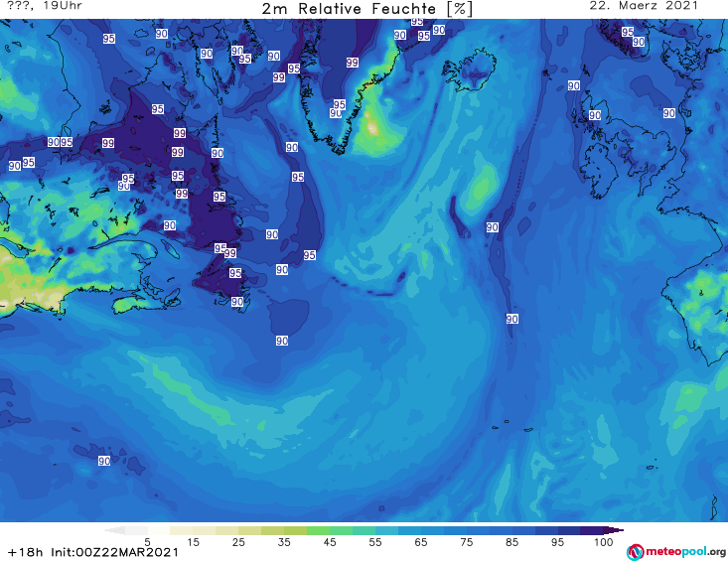
Task: Click the legend tick label 35
Action: click(x=284, y=541)
